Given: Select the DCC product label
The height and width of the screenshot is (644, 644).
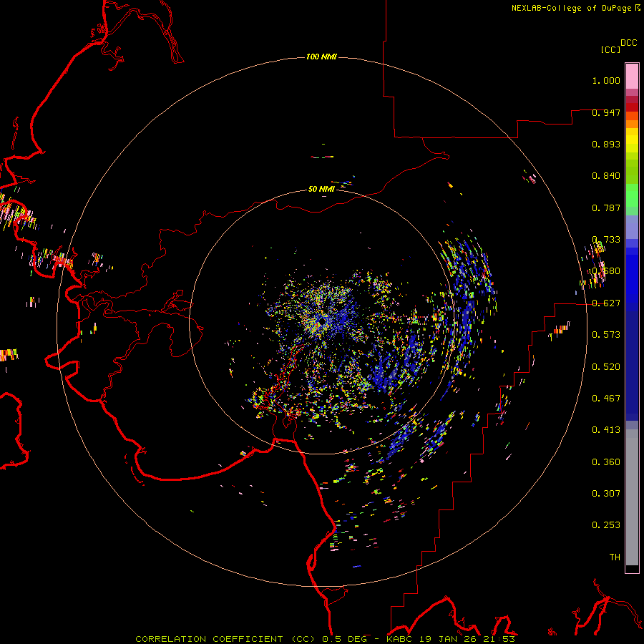Looking at the screenshot, I should [x=629, y=43].
